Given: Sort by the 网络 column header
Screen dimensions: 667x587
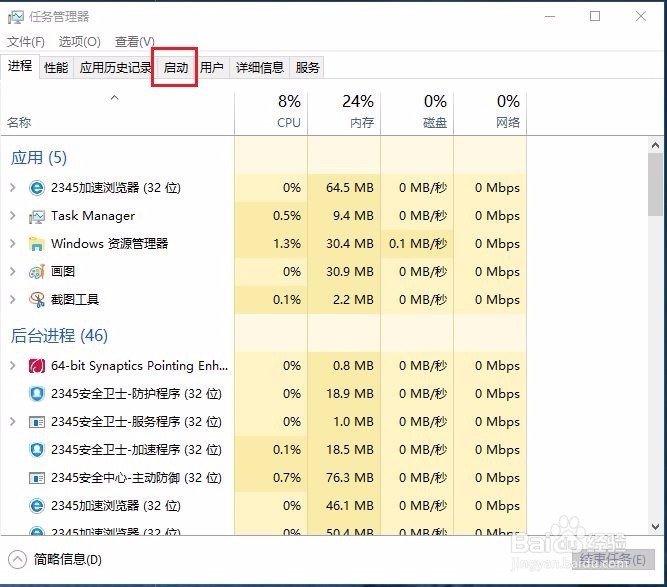Looking at the screenshot, I should tap(490, 113).
